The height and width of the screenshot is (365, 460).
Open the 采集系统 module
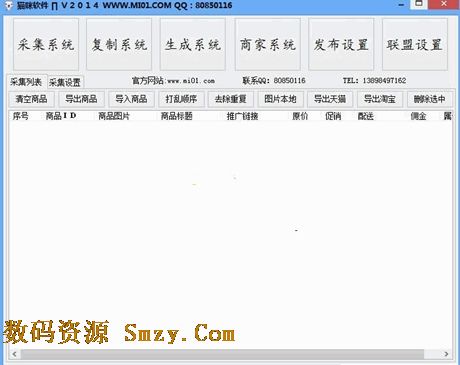46,44
